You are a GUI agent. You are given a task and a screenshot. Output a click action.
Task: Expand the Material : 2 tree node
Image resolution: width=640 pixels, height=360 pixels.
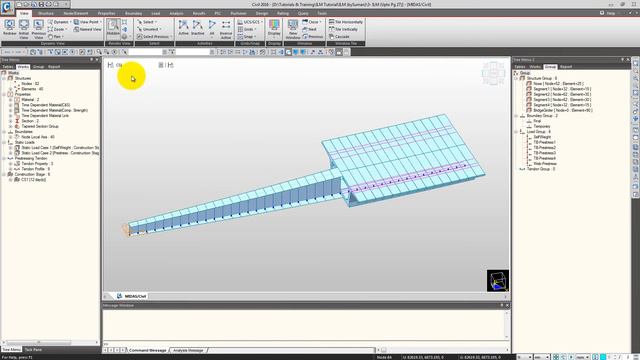(x=11, y=99)
